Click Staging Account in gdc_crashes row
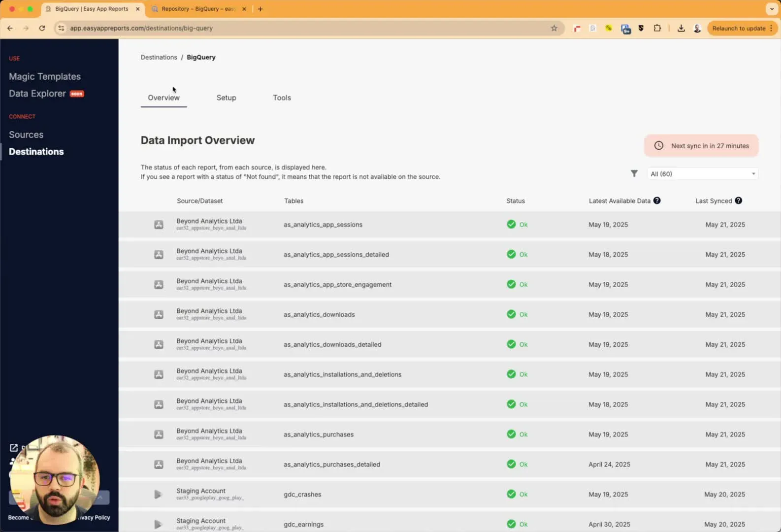The height and width of the screenshot is (532, 781). pos(201,491)
